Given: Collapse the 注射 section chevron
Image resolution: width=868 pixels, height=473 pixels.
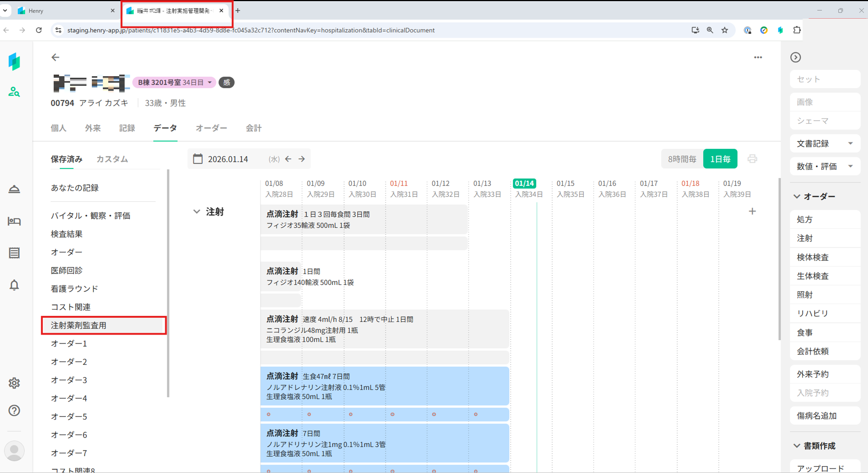Looking at the screenshot, I should (197, 212).
